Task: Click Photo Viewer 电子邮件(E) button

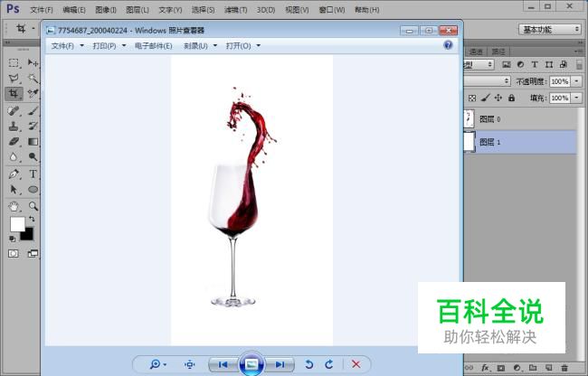Action: pyautogui.click(x=154, y=46)
